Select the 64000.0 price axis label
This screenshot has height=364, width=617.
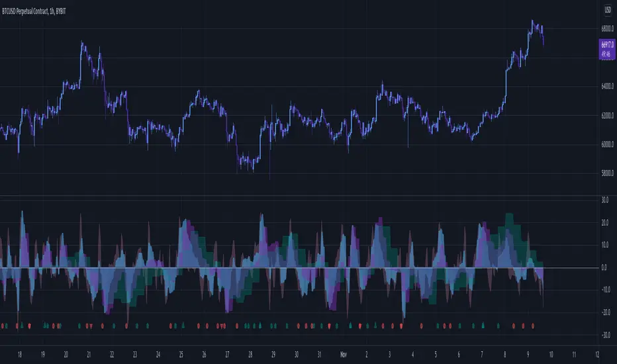606,86
